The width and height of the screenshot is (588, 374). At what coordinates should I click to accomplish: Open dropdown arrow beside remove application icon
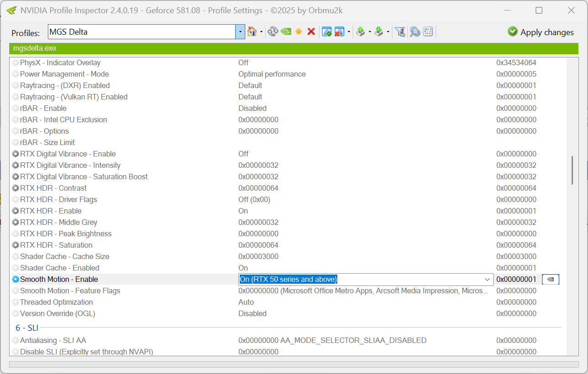349,32
